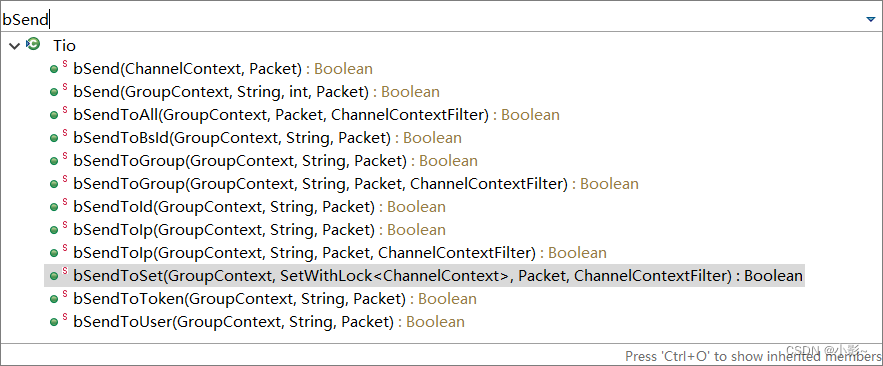Select bSend(ChannelContext, Packet) method
This screenshot has height=366, width=883.
pyautogui.click(x=223, y=69)
